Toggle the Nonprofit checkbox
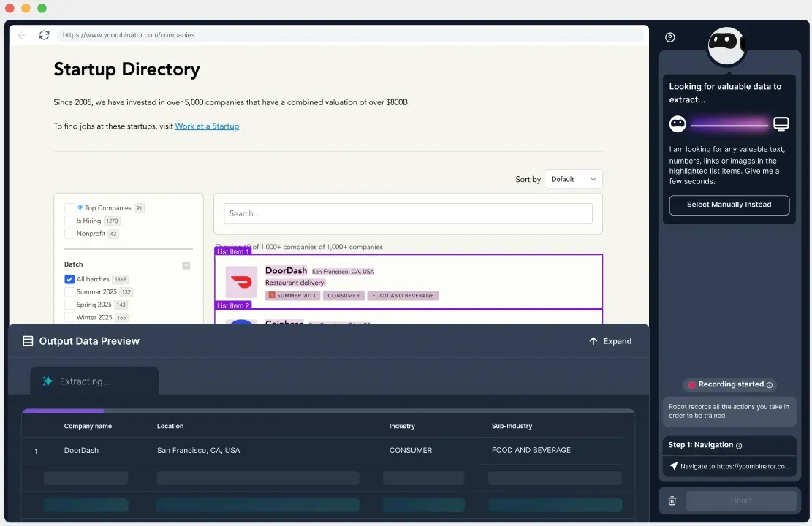812x526 pixels. pyautogui.click(x=69, y=234)
